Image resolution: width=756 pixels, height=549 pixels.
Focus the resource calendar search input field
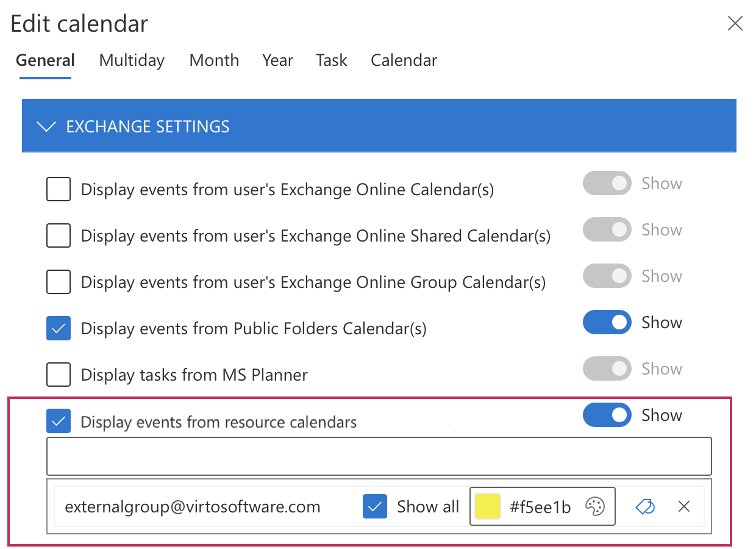click(x=379, y=456)
